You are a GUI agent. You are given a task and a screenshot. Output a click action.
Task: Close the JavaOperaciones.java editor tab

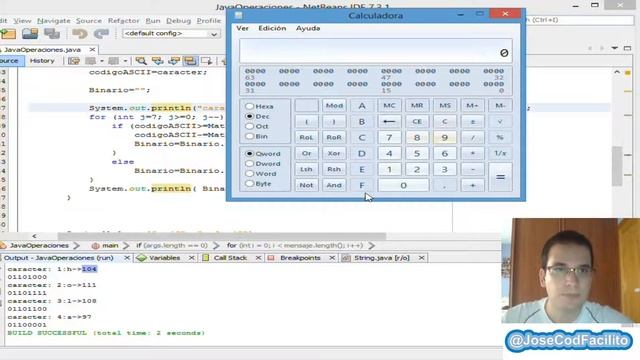(x=92, y=49)
